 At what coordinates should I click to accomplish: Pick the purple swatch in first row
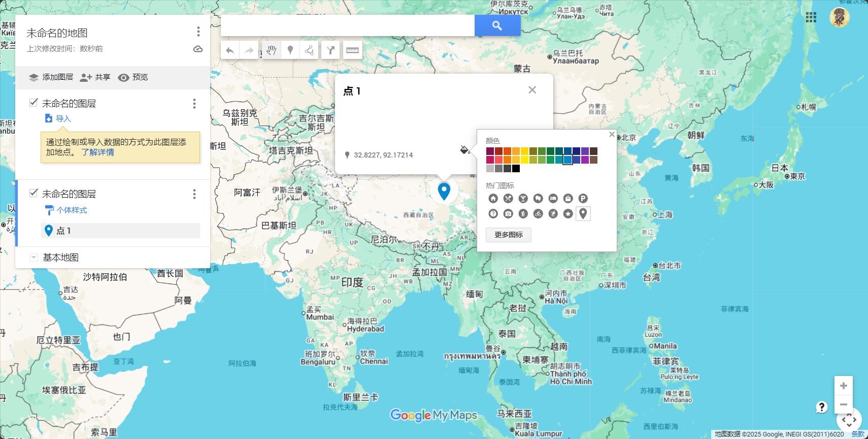585,151
